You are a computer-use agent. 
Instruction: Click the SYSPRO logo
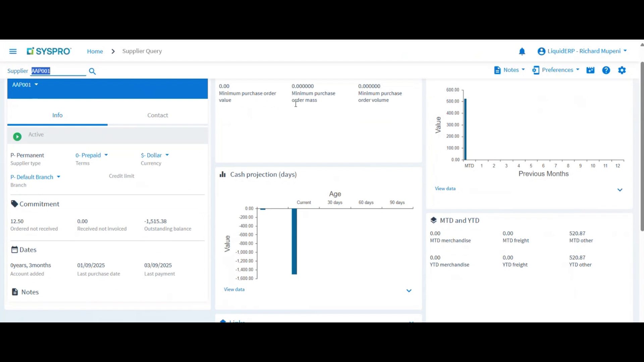[x=49, y=51]
